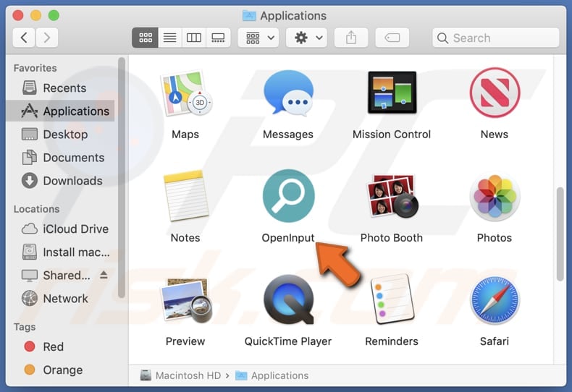572x392 pixels.
Task: Select the Photo Booth app icon
Action: pos(392,196)
